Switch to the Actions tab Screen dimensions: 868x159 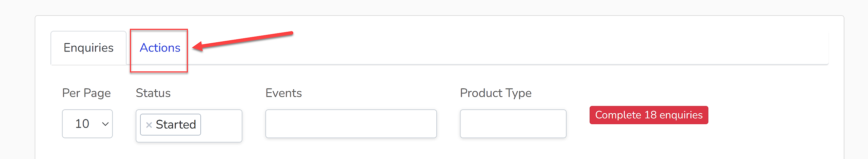click(160, 48)
